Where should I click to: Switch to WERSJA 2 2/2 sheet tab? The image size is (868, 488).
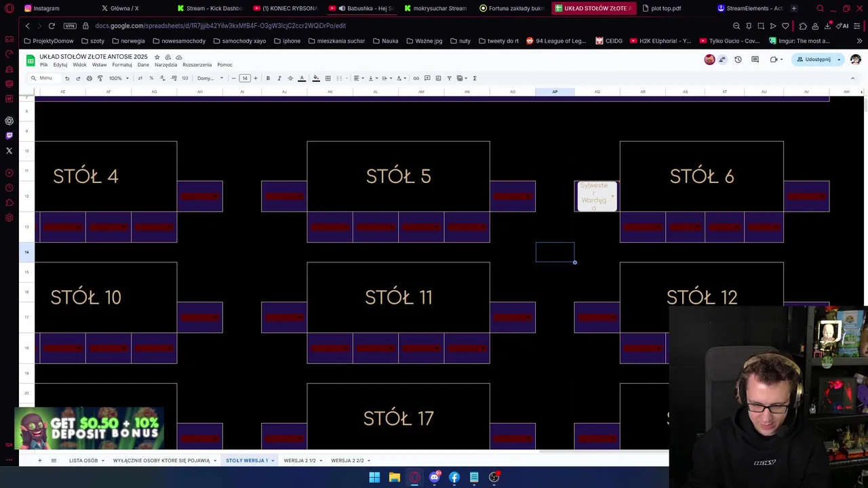[x=347, y=460]
